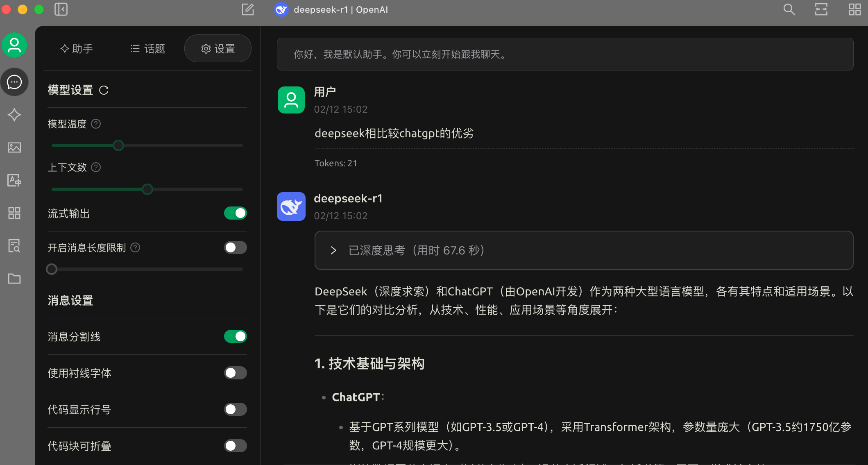The image size is (868, 465).
Task: Adjust the 上下文数 slider handle
Action: 147,189
